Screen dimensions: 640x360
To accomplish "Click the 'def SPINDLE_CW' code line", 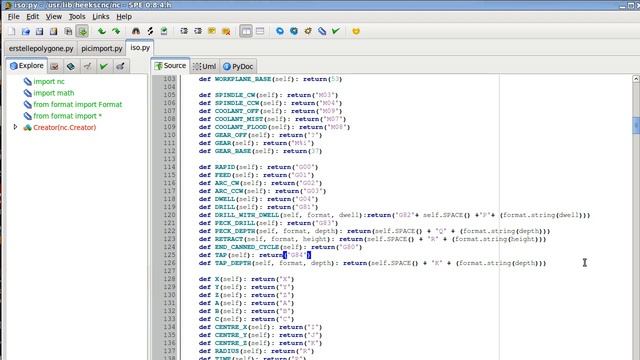I will 269,95.
